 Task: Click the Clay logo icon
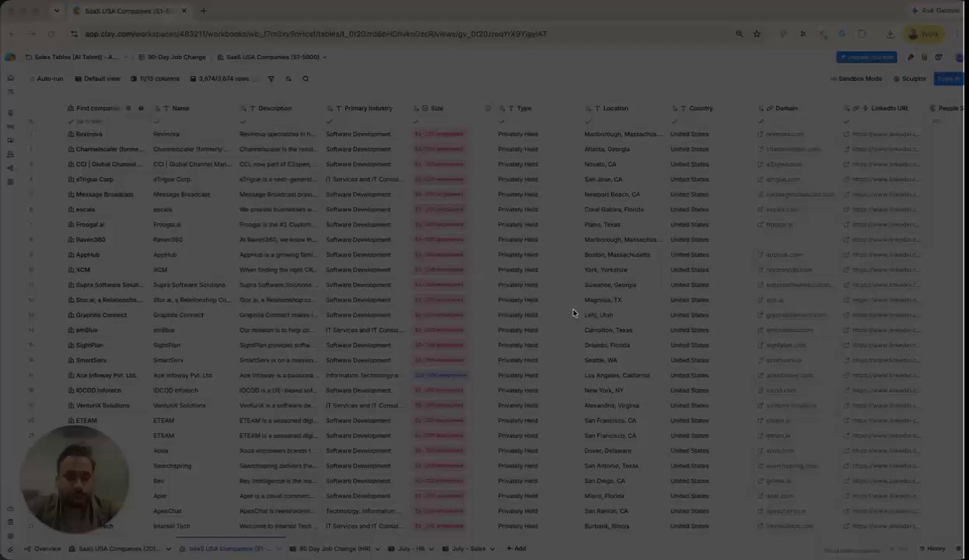coord(10,57)
